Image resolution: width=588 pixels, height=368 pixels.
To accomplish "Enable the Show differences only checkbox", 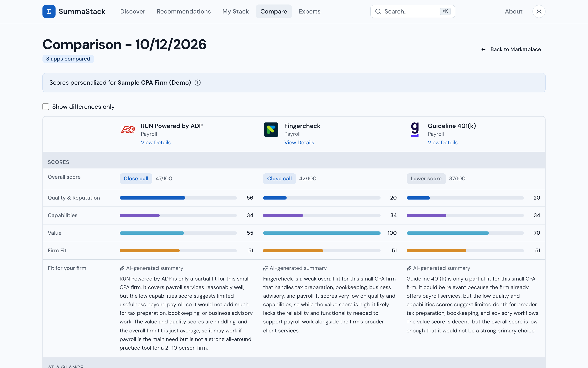I will pos(46,107).
